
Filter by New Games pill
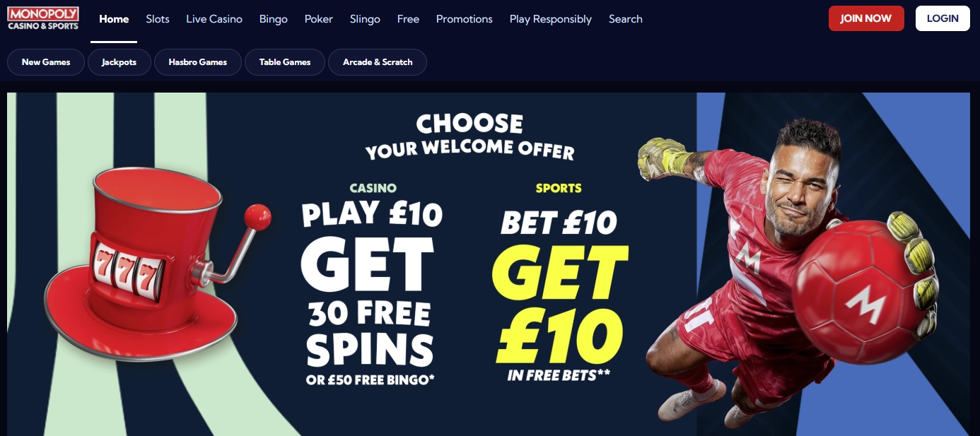point(46,62)
